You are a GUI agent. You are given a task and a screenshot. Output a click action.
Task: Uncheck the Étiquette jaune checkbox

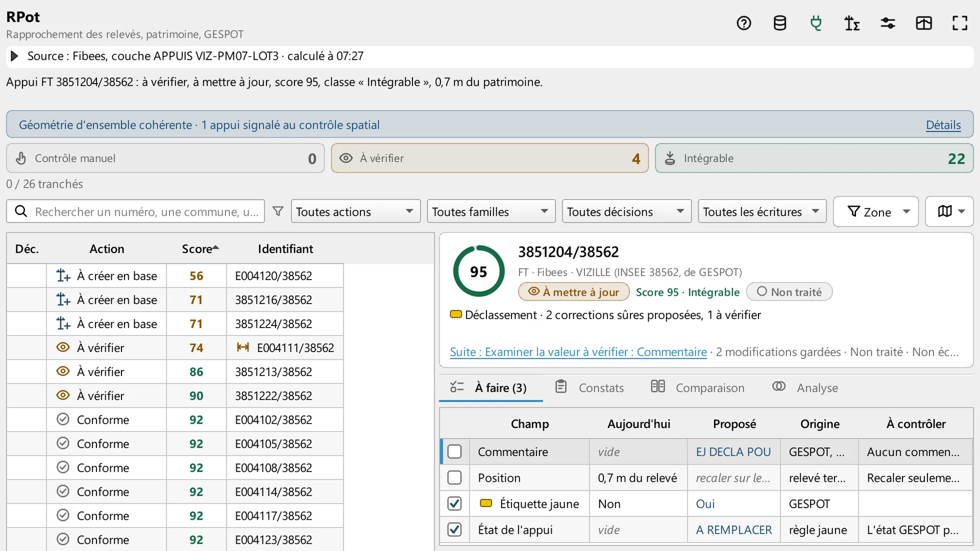tap(454, 504)
